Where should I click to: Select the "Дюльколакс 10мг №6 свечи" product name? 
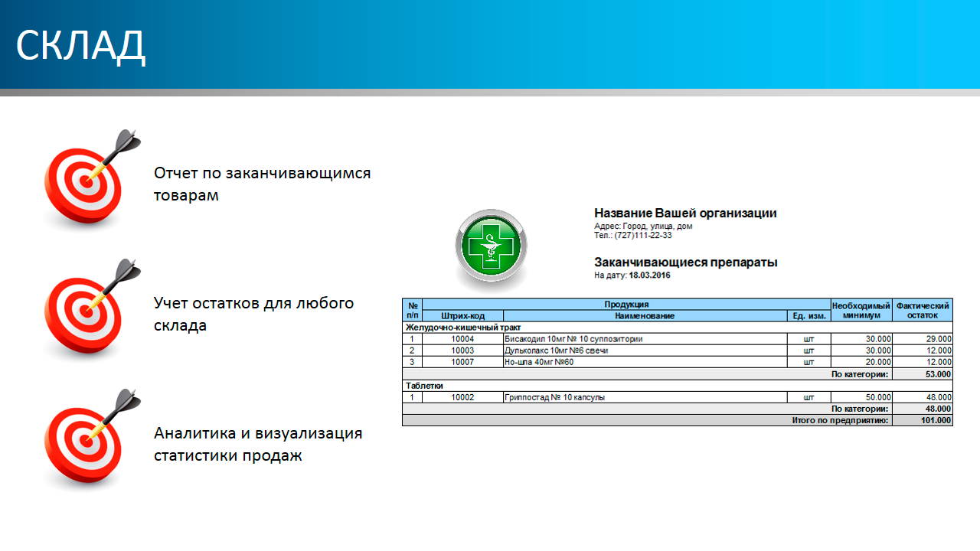tap(556, 350)
